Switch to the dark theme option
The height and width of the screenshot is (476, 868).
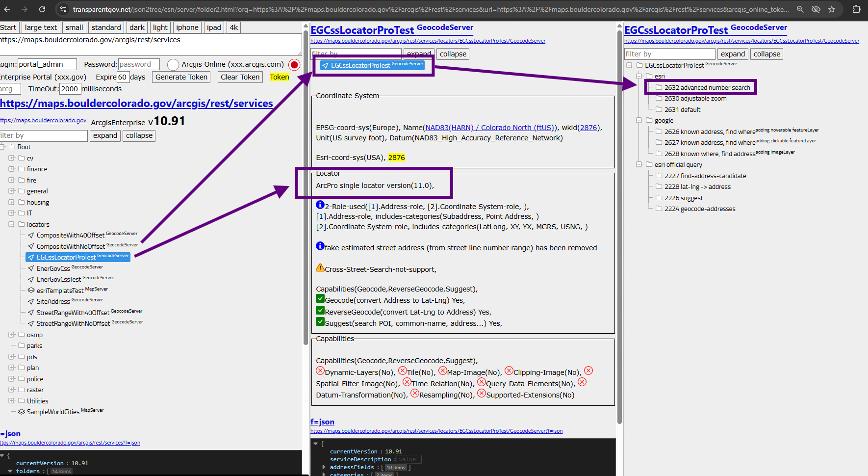pyautogui.click(x=137, y=27)
